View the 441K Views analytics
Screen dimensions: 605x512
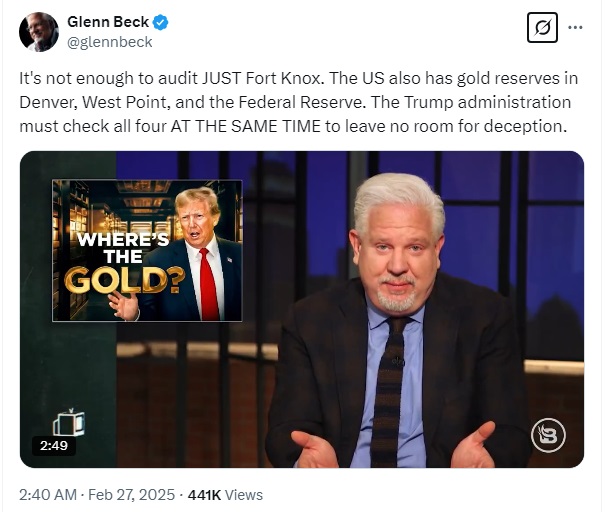[x=225, y=495]
